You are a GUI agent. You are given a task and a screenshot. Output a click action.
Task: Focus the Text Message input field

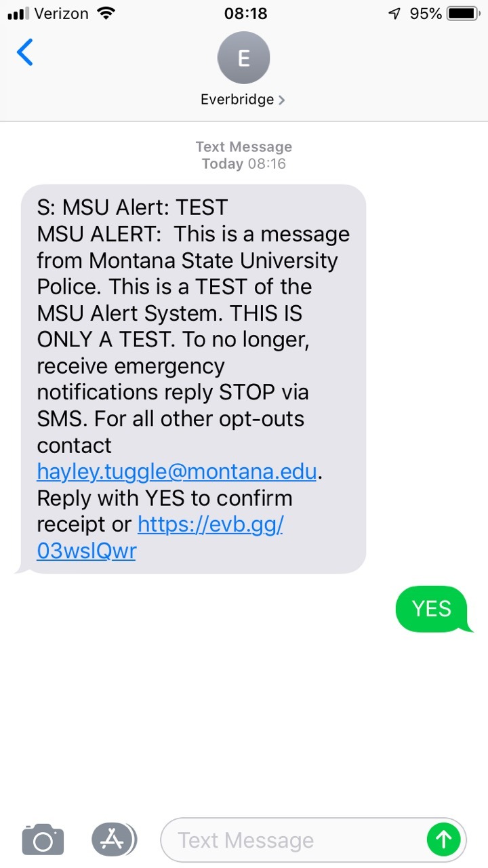click(x=291, y=840)
